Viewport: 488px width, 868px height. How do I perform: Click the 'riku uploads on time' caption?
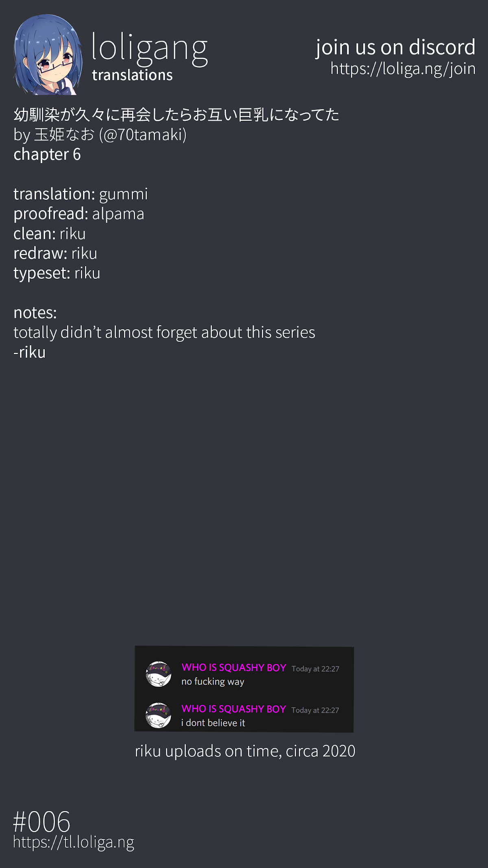[245, 751]
